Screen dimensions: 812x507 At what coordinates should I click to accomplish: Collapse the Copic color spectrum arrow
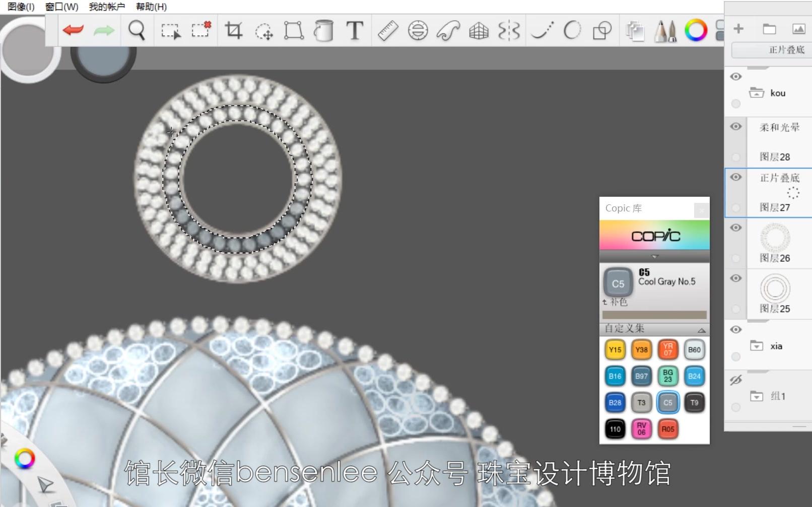point(655,257)
